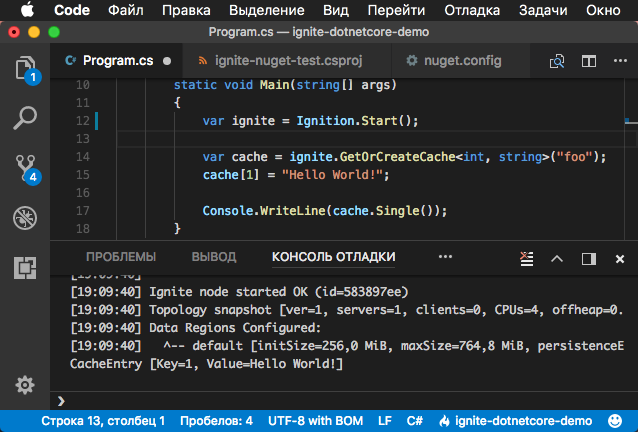Click the CacheEntry output line

click(x=206, y=364)
